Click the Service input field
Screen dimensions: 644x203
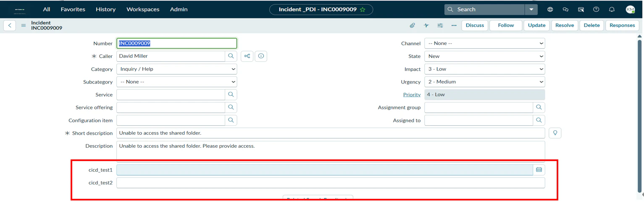171,94
